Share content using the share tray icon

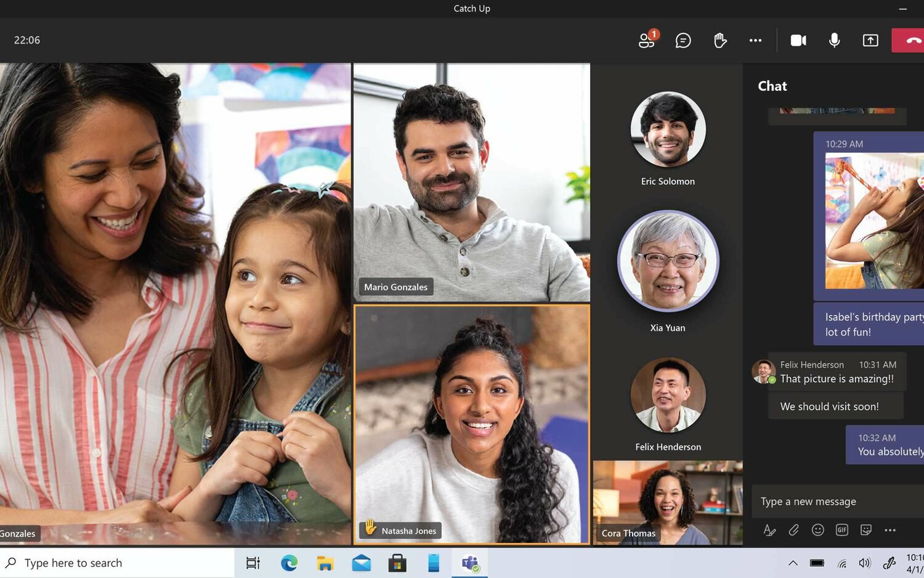(x=870, y=41)
